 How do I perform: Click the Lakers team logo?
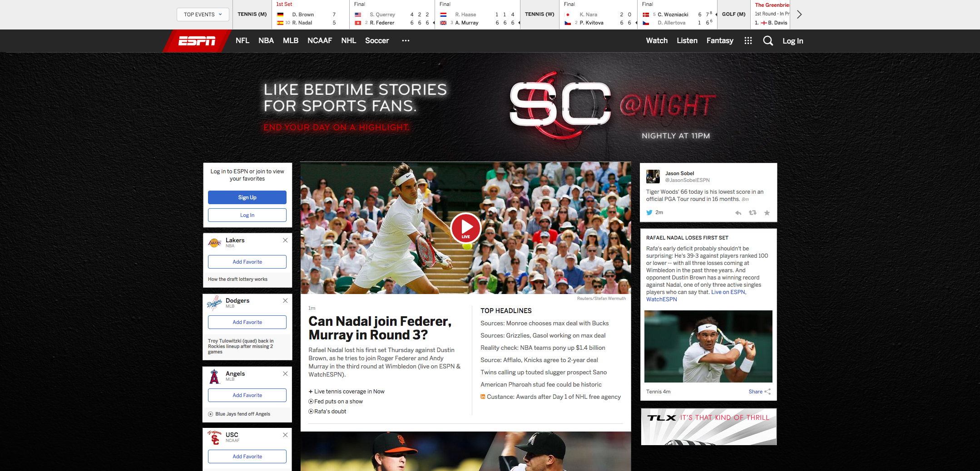tap(215, 242)
